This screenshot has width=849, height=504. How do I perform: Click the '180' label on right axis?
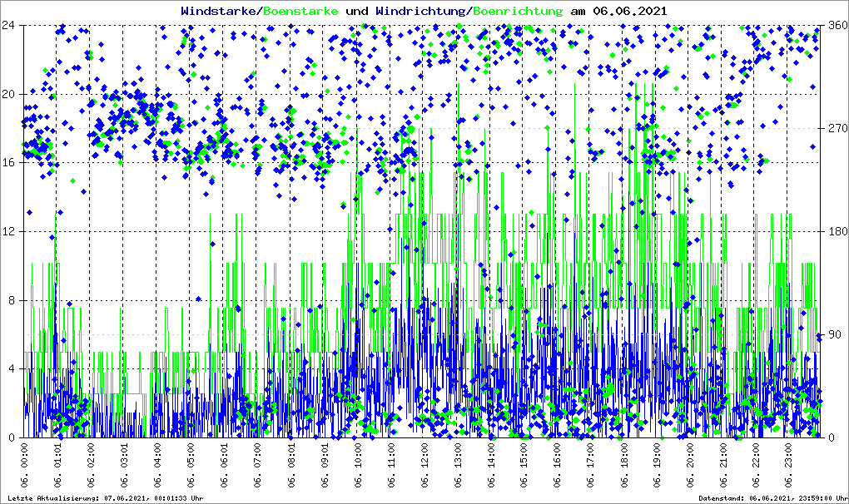837,231
